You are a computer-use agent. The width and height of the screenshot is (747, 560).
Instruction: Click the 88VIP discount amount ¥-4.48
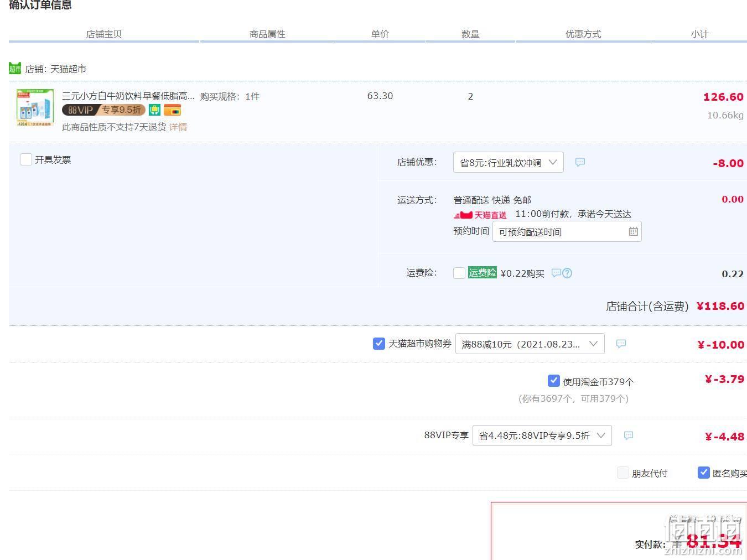pyautogui.click(x=724, y=437)
